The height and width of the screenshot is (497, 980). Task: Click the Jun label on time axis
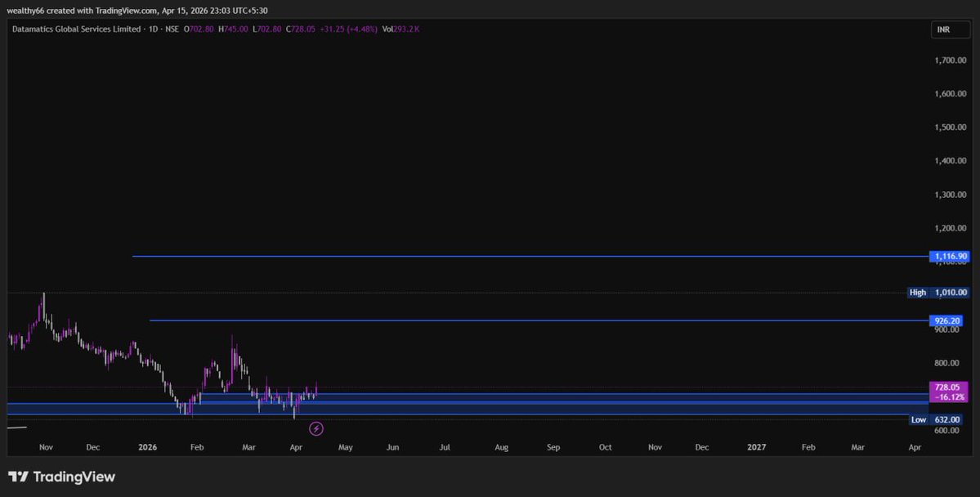[392, 448]
